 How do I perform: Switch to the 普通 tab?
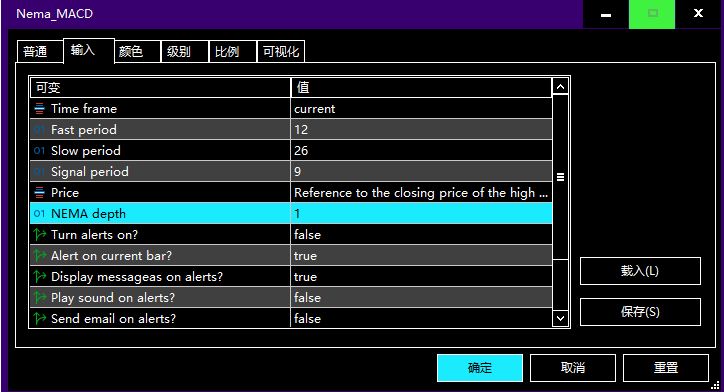[x=40, y=51]
